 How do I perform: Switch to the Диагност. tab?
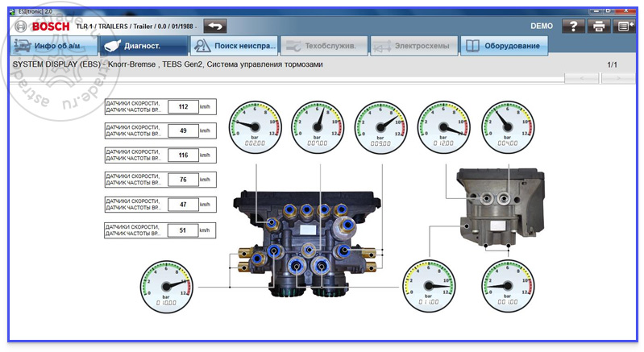143,46
